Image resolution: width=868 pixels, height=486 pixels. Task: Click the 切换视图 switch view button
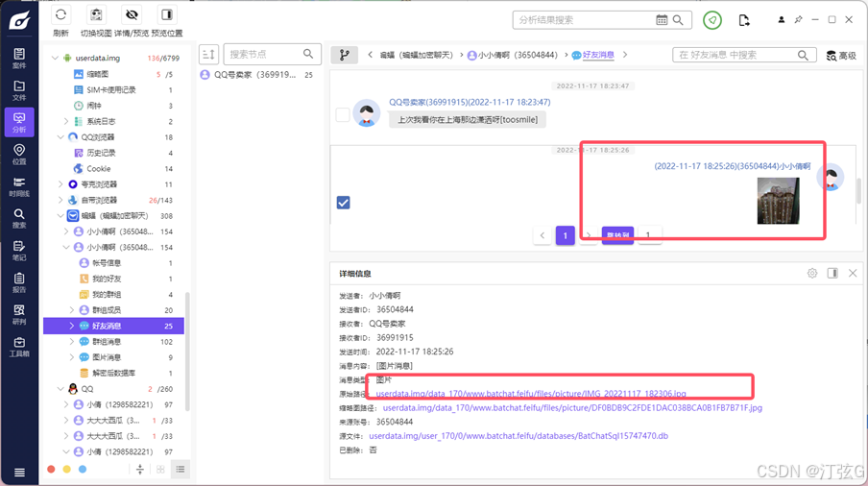[96, 21]
